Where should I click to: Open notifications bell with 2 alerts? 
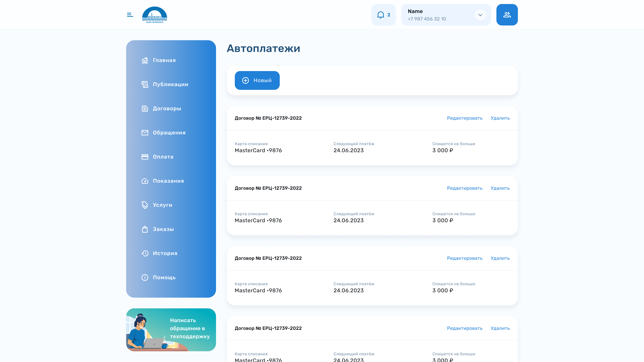383,15
